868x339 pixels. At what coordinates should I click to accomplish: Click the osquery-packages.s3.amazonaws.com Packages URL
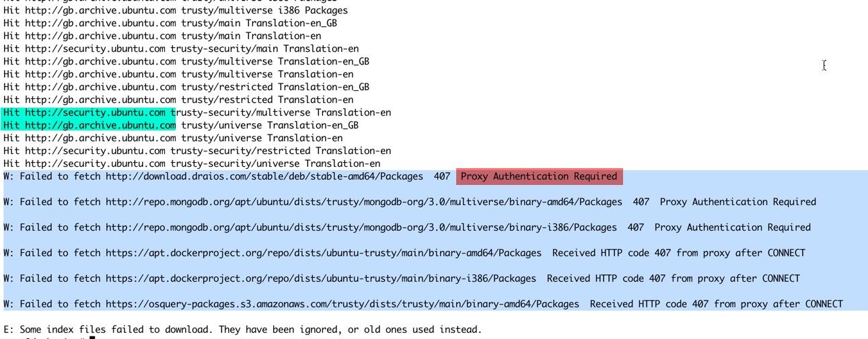[342, 304]
